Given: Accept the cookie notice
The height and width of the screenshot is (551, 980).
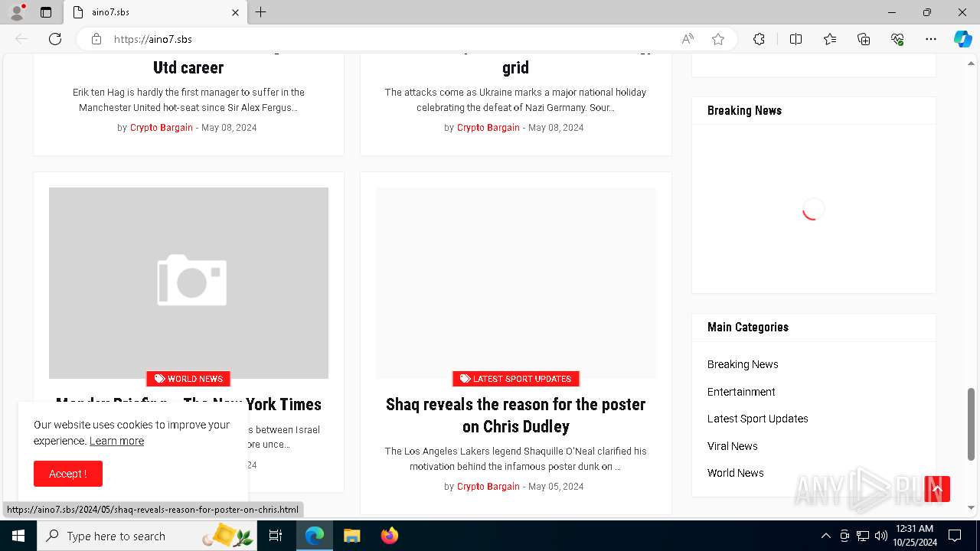Looking at the screenshot, I should (68, 474).
